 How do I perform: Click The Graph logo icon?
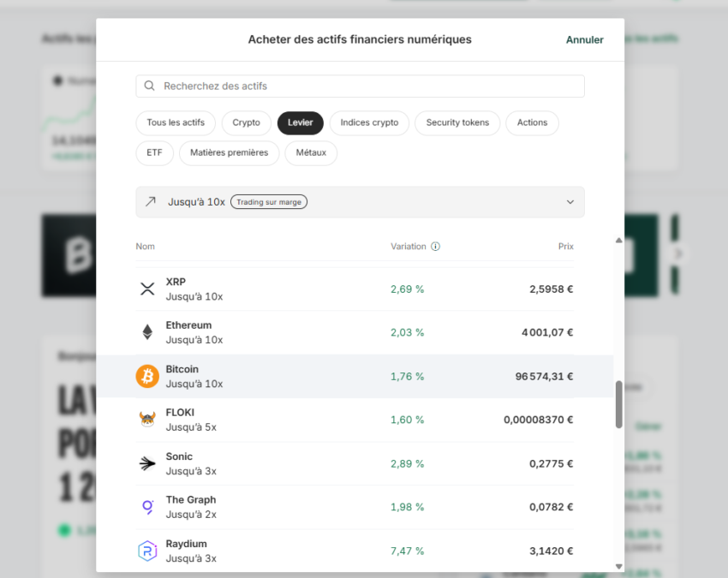(x=147, y=507)
